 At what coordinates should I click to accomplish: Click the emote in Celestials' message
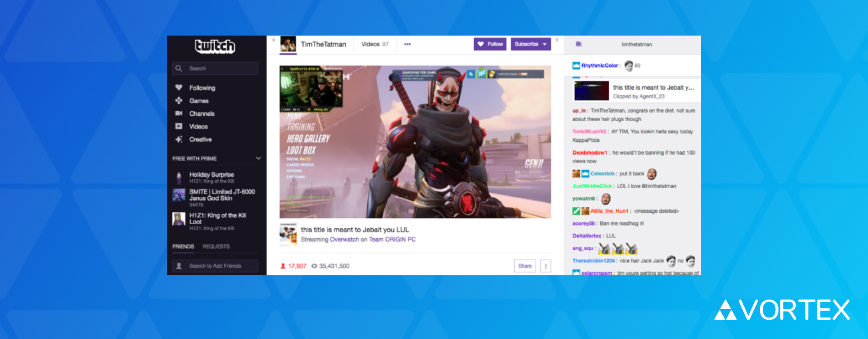[652, 174]
